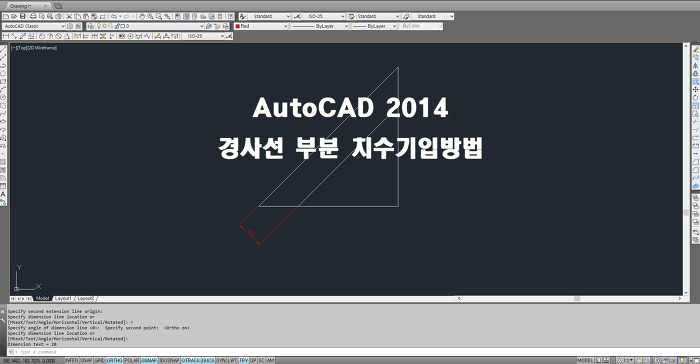Viewport: 700px width, 364px height.
Task: Click the Aligned dimension tool icon
Action: click(x=14, y=36)
